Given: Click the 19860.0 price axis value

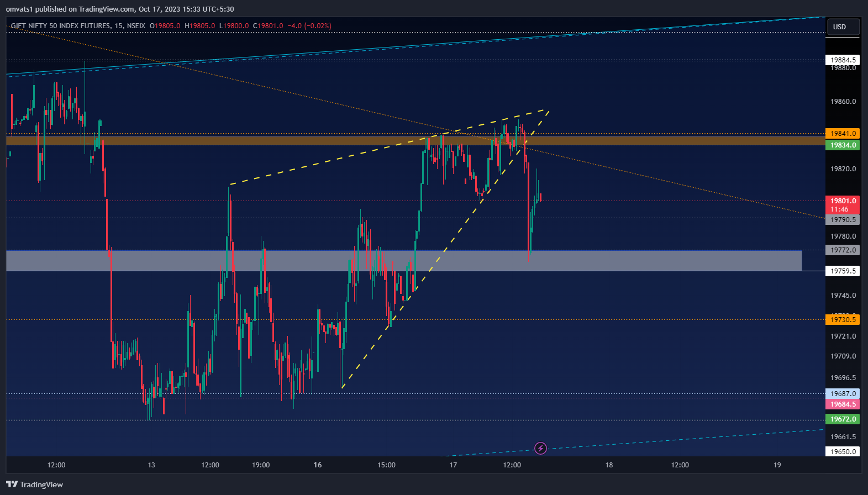Looking at the screenshot, I should coord(843,101).
